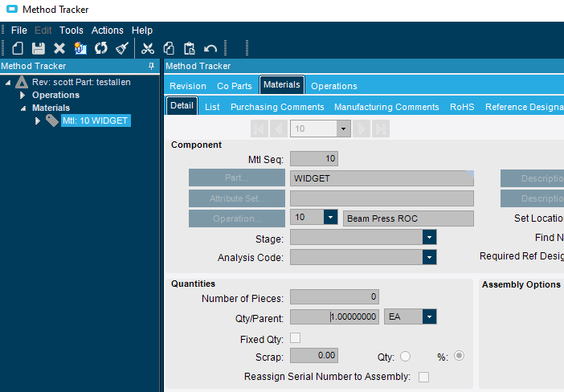This screenshot has width=564, height=392.
Task: Go to first record navigation button
Action: (260, 129)
